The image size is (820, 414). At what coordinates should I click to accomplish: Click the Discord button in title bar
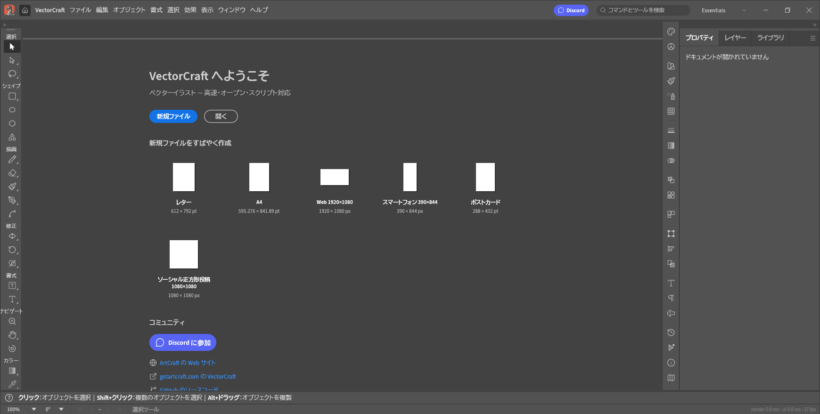tap(571, 10)
